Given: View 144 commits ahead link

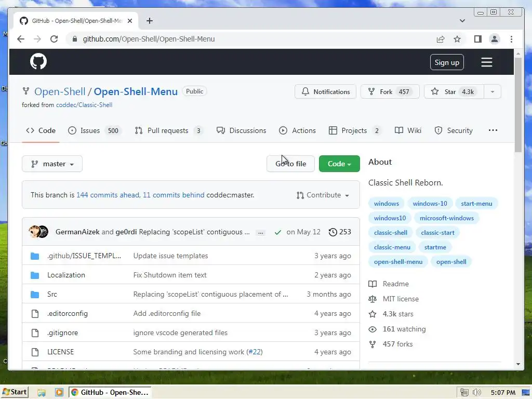Looking at the screenshot, I should [108, 195].
